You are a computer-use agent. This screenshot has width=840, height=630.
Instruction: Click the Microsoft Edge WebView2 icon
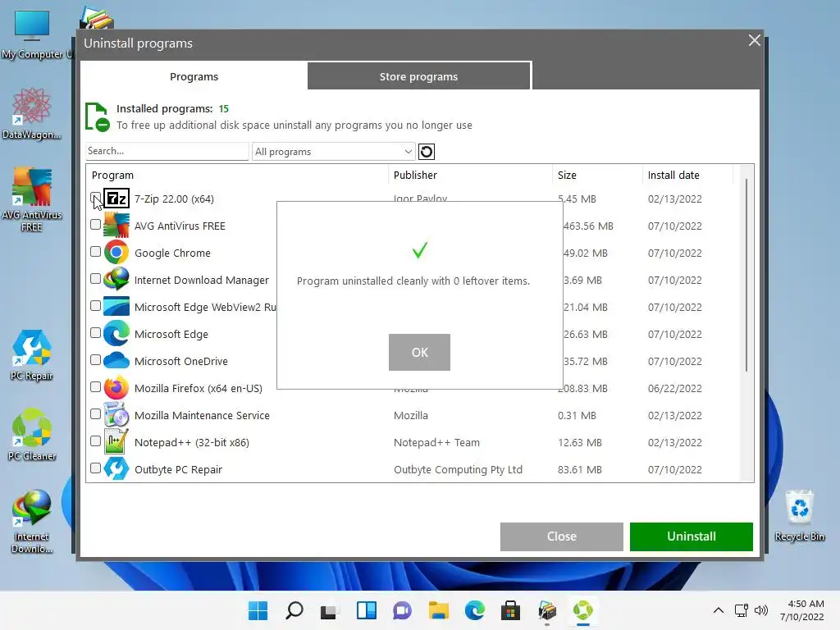tap(116, 307)
